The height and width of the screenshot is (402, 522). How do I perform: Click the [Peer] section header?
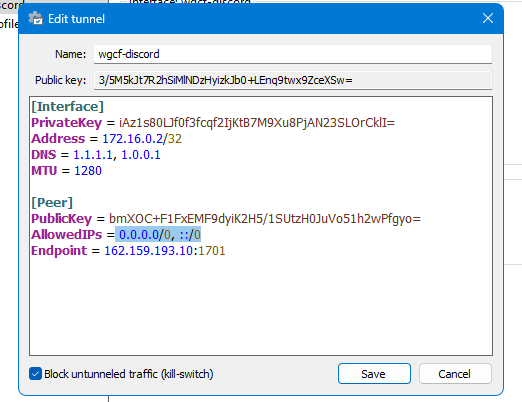pos(52,203)
